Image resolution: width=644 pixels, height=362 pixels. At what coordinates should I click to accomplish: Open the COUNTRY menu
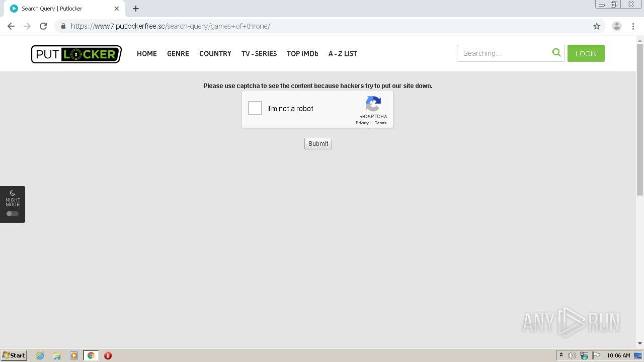[215, 54]
